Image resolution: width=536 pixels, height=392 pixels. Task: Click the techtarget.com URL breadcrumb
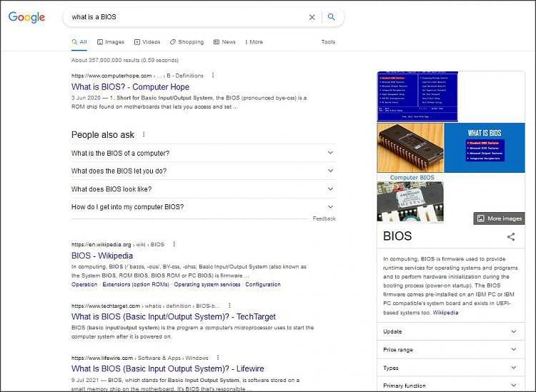pyautogui.click(x=145, y=306)
